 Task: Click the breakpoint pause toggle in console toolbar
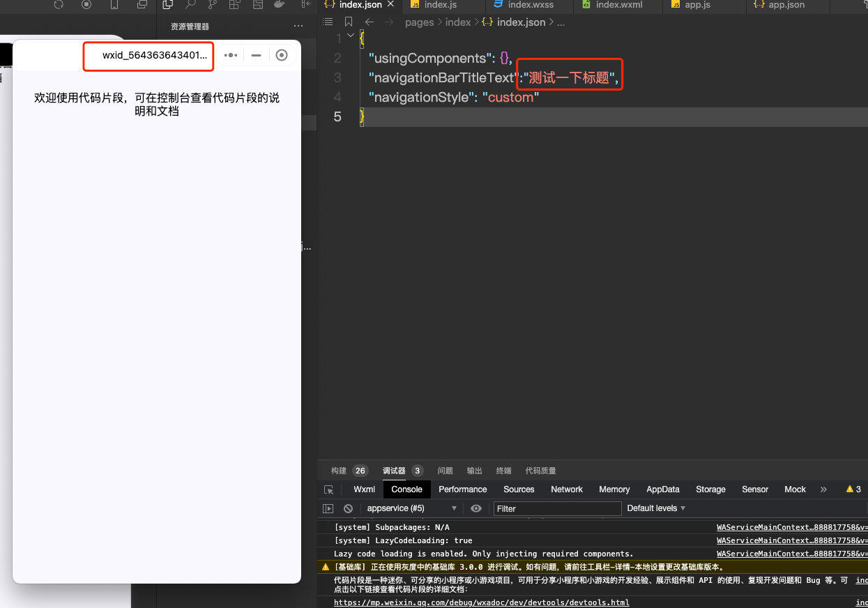(x=328, y=508)
